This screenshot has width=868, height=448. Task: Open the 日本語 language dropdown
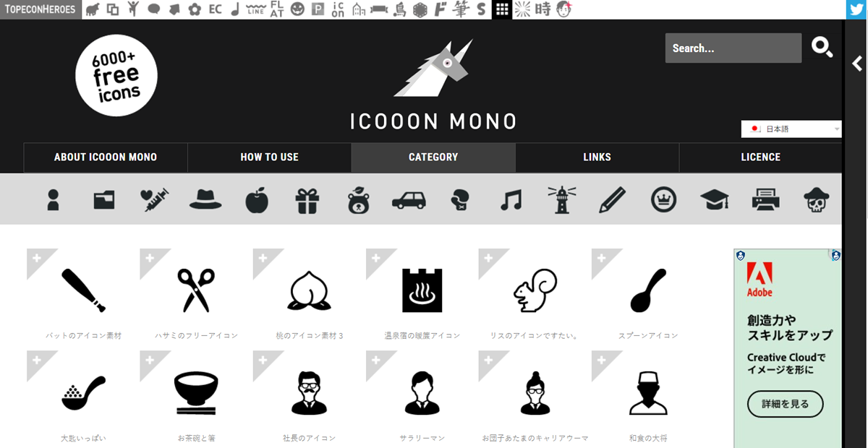pyautogui.click(x=791, y=129)
